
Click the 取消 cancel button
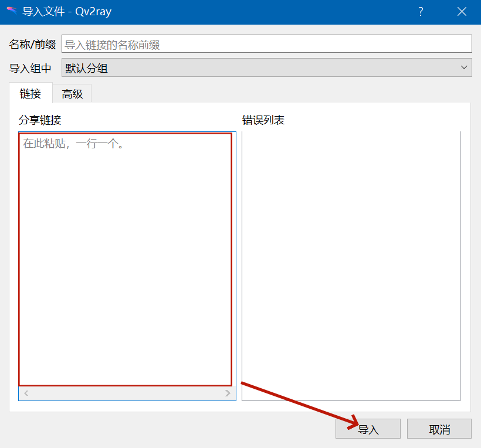tap(439, 429)
